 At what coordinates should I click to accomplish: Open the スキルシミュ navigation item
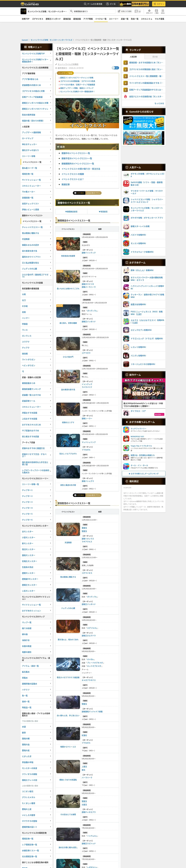coord(146,19)
